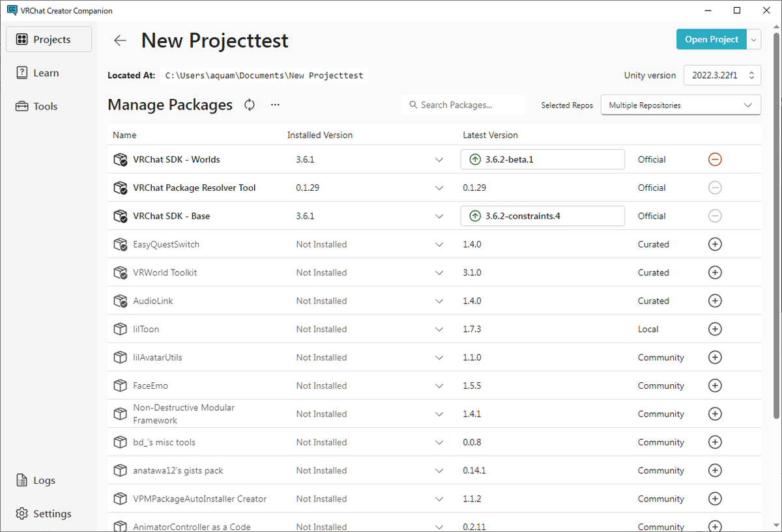Open the Unity version 2022.3.22f1 selector
The image size is (782, 532).
(x=722, y=76)
